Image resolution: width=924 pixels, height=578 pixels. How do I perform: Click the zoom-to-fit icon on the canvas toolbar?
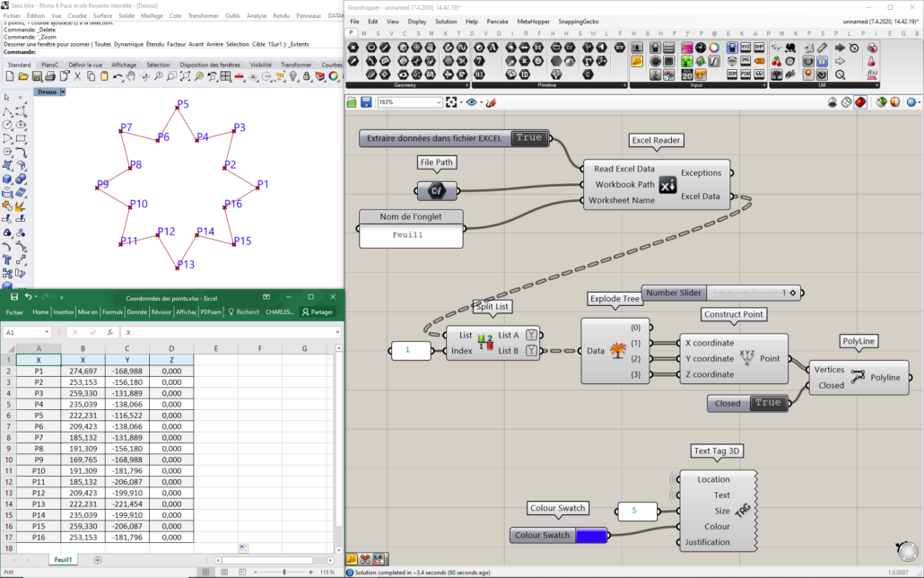coord(451,101)
